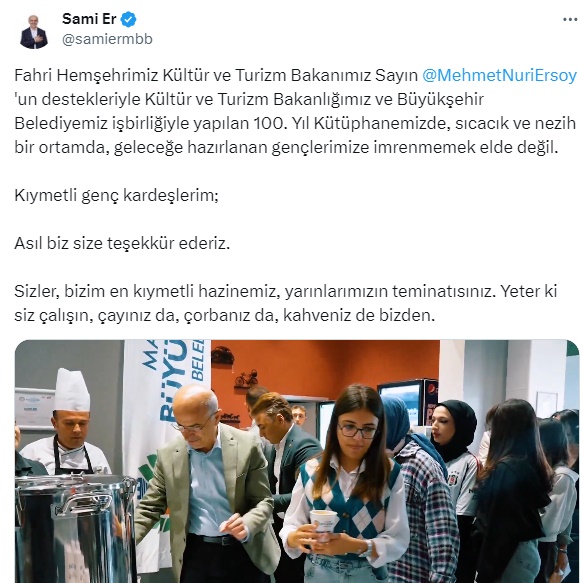Click the line 'Kıymetli genç kardeşlerim;'
The height and width of the screenshot is (583, 583).
[116, 195]
